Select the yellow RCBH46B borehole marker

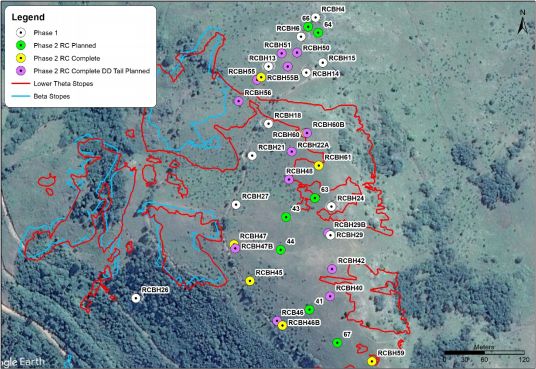[282, 326]
